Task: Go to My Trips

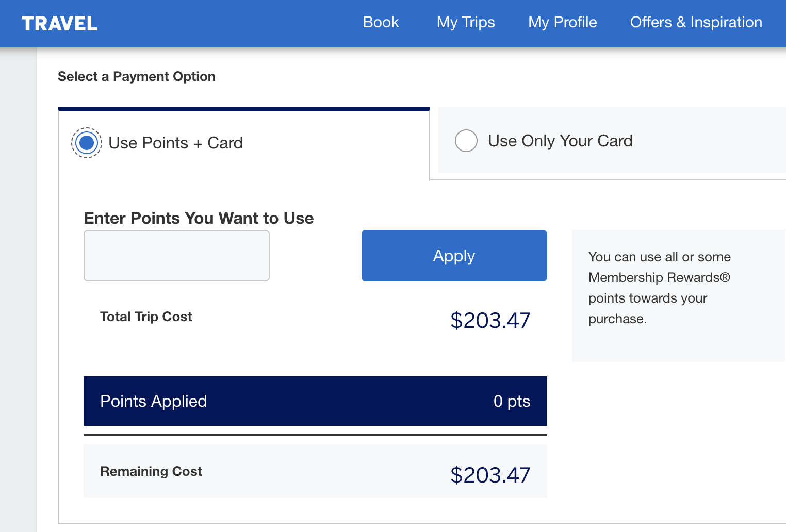Action: click(x=466, y=22)
